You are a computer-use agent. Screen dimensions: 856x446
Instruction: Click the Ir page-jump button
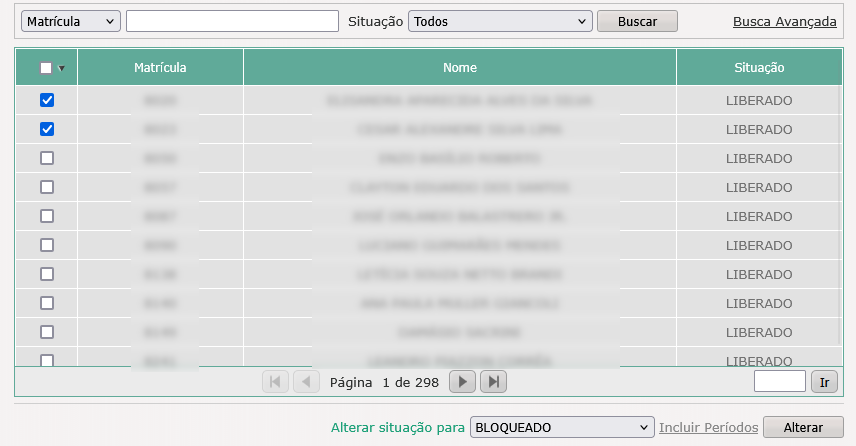point(824,382)
